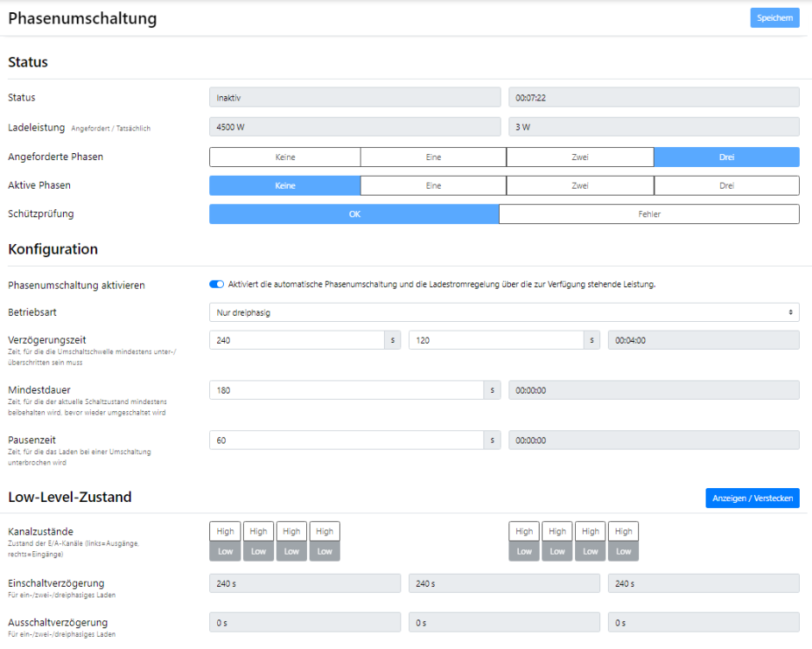
Task: Select Drei under Angeforderte Phasen
Action: click(726, 157)
